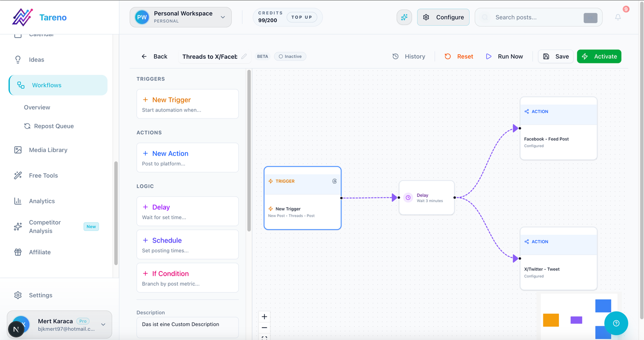Click the canvas minimap
This screenshot has height=340, width=644.
click(x=580, y=317)
